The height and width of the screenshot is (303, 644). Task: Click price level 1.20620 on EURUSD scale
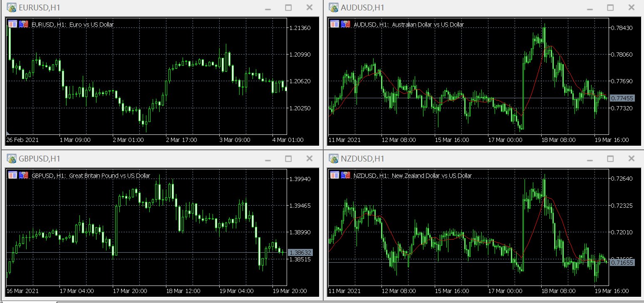[300, 81]
